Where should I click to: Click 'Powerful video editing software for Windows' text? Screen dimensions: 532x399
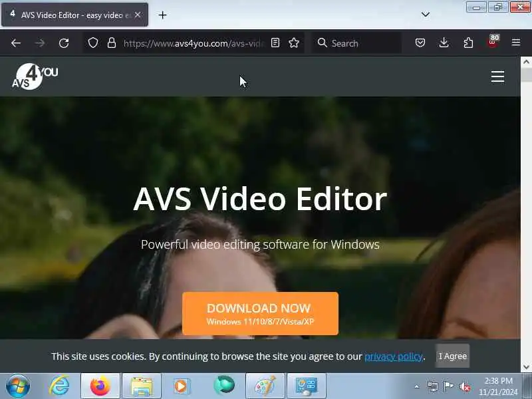[x=260, y=245]
